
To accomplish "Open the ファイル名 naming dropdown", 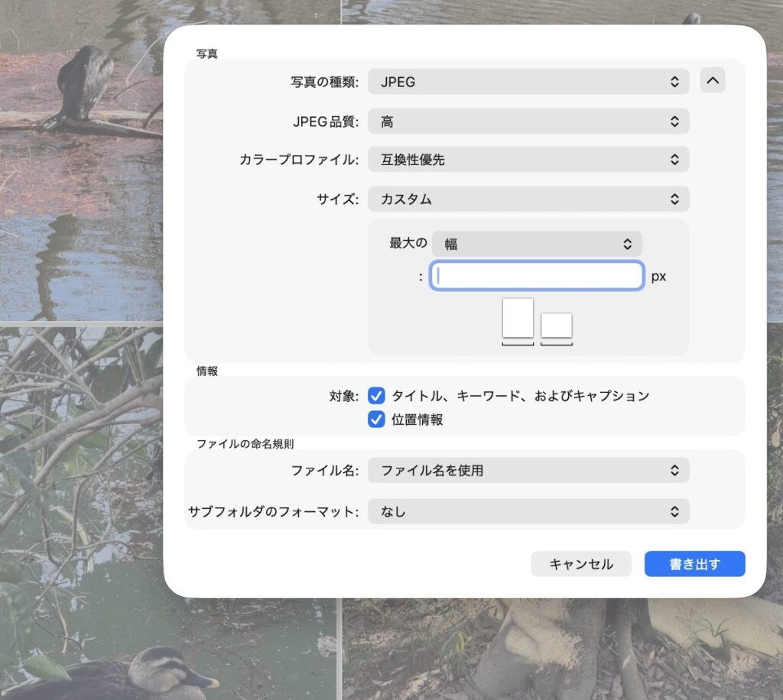I will click(x=528, y=471).
